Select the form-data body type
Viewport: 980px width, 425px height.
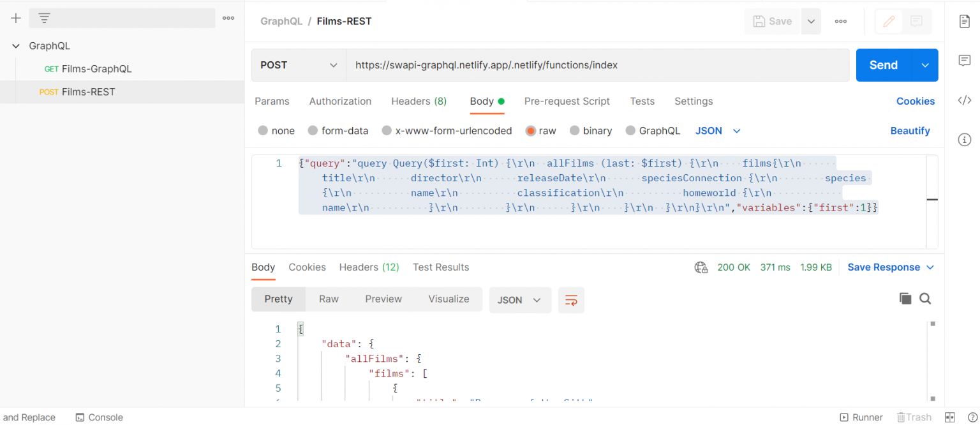point(338,131)
